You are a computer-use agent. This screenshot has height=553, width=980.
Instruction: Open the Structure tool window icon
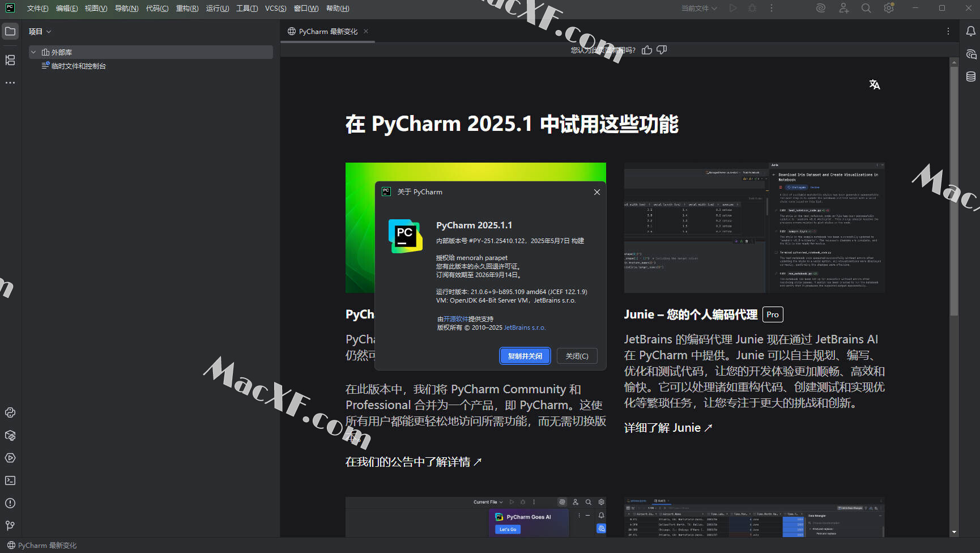pyautogui.click(x=10, y=60)
